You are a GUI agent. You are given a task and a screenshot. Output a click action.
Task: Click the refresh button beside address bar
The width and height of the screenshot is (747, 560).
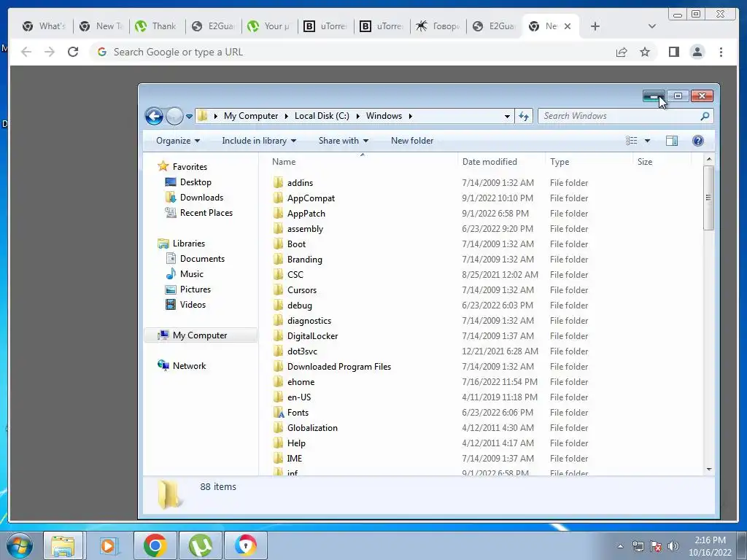pyautogui.click(x=524, y=116)
